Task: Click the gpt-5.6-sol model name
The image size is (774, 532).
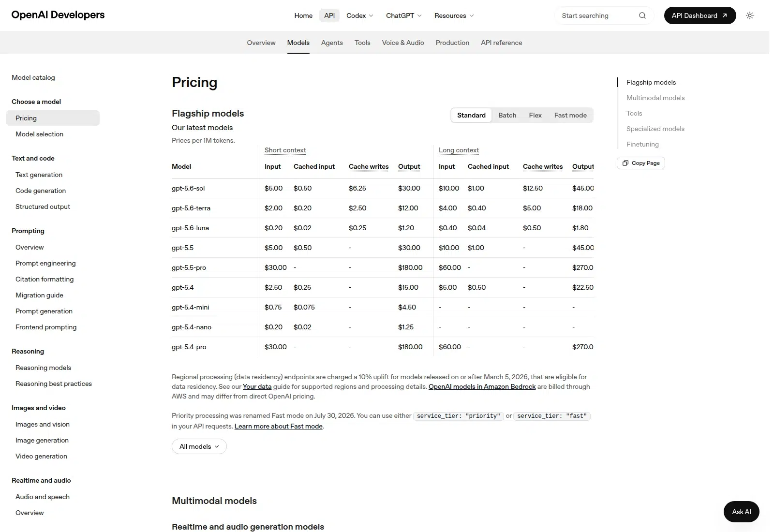Action: pos(188,188)
